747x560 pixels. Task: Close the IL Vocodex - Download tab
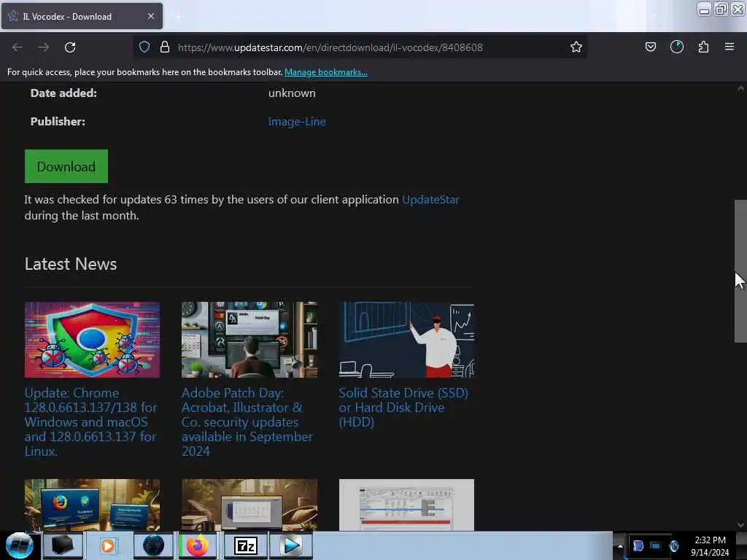pos(150,16)
